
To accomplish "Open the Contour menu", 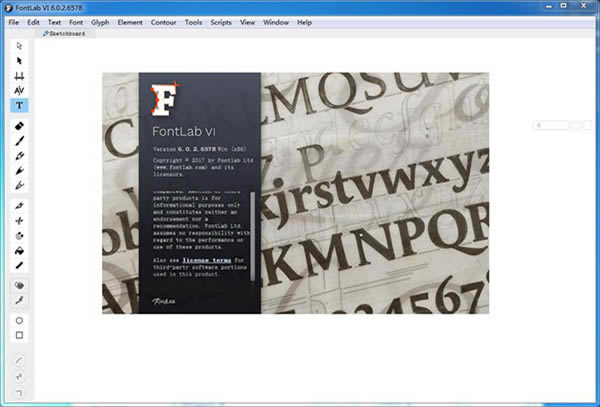I will click(163, 21).
